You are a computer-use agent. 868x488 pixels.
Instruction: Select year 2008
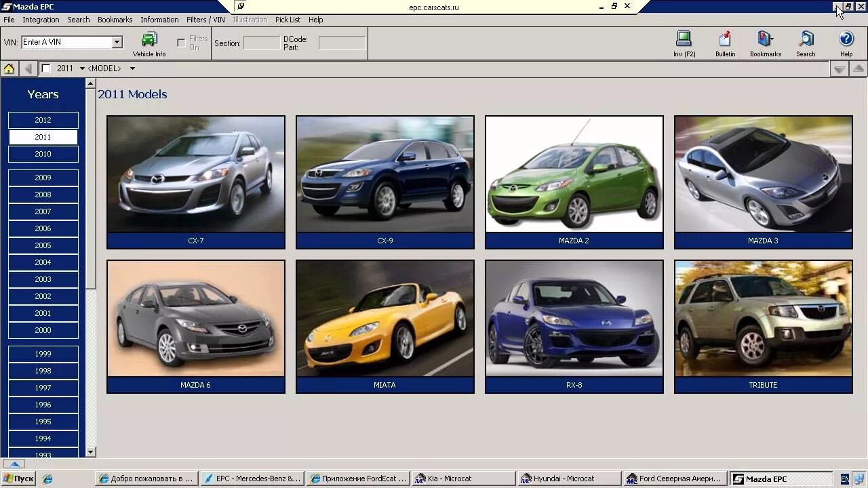(43, 195)
